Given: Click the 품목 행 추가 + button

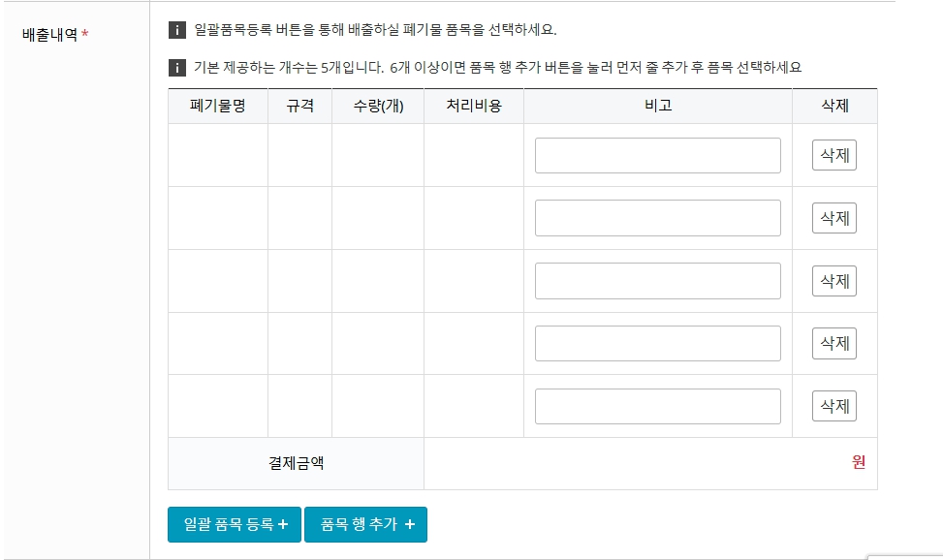Looking at the screenshot, I should click(x=365, y=524).
